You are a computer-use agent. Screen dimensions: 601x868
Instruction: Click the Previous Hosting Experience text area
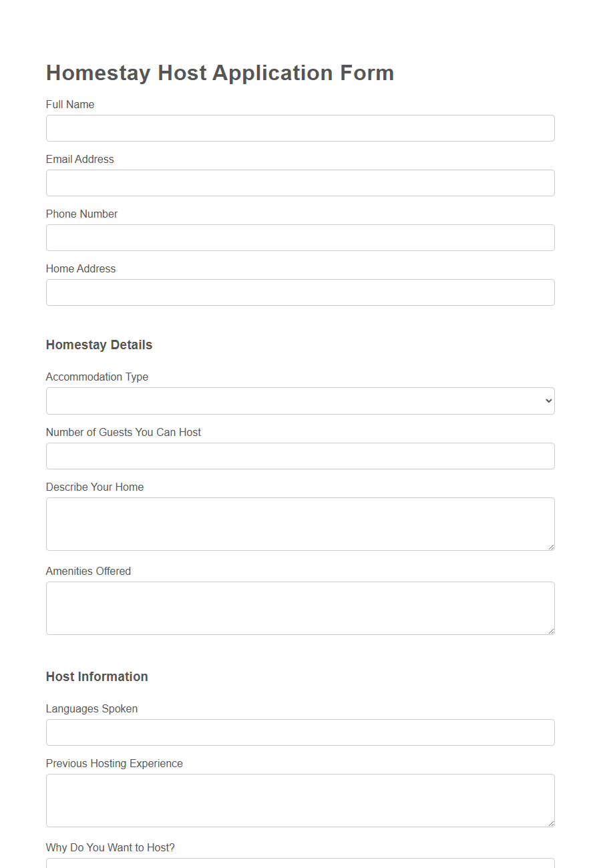click(300, 800)
